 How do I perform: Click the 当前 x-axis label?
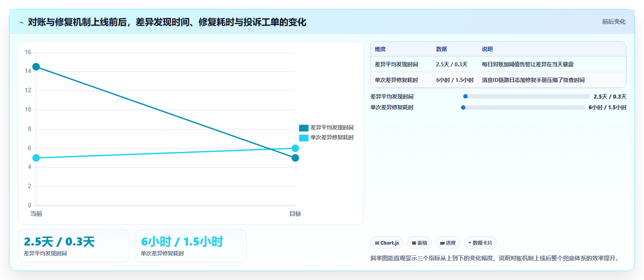point(36,214)
